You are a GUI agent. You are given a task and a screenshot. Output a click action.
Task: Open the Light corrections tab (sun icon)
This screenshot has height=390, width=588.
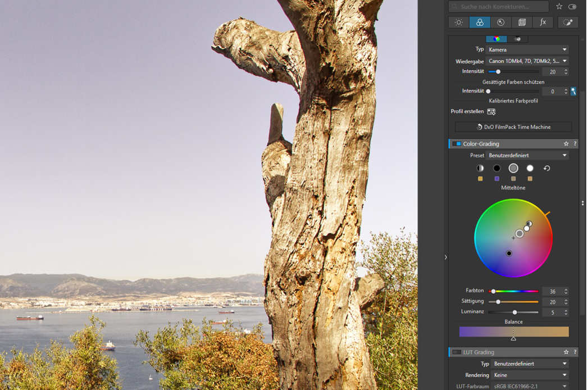(x=459, y=22)
